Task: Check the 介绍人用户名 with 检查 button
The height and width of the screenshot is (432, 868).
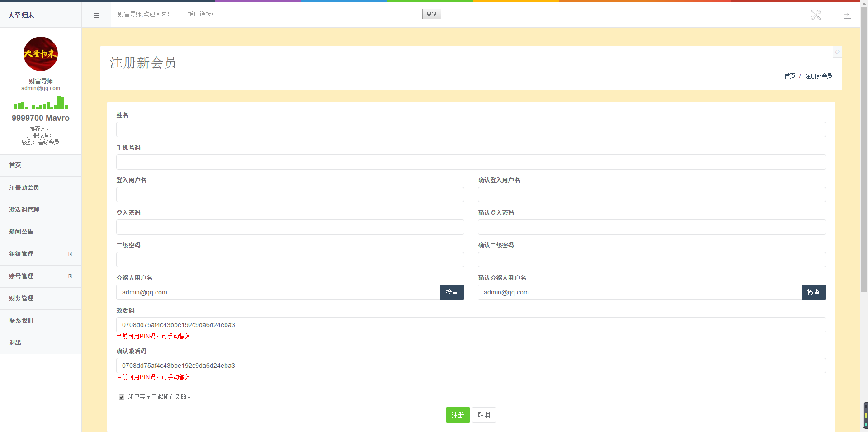Action: click(452, 292)
